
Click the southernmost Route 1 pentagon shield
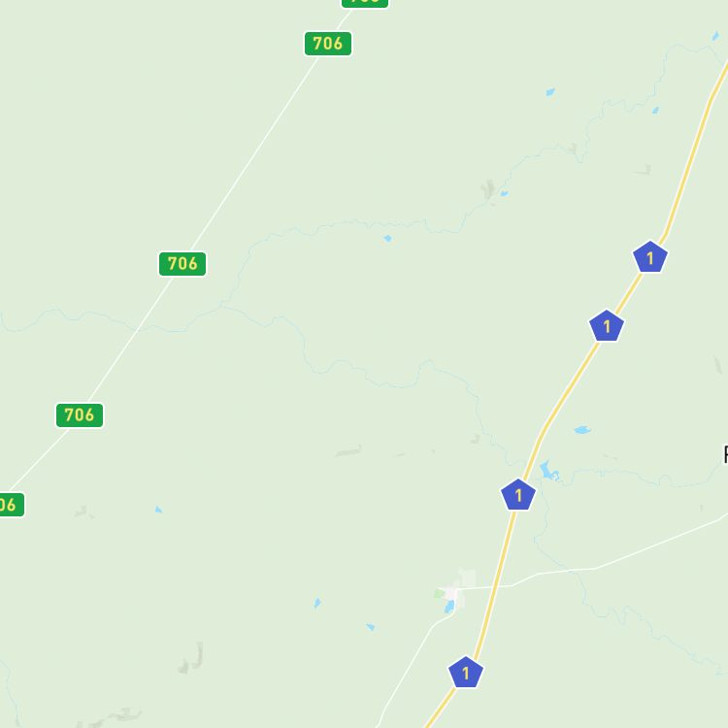[x=466, y=672]
